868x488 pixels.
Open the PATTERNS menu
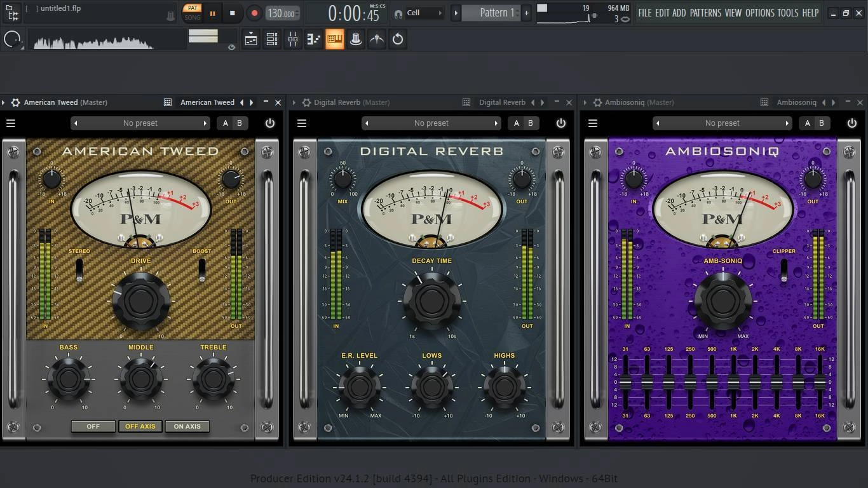[705, 13]
